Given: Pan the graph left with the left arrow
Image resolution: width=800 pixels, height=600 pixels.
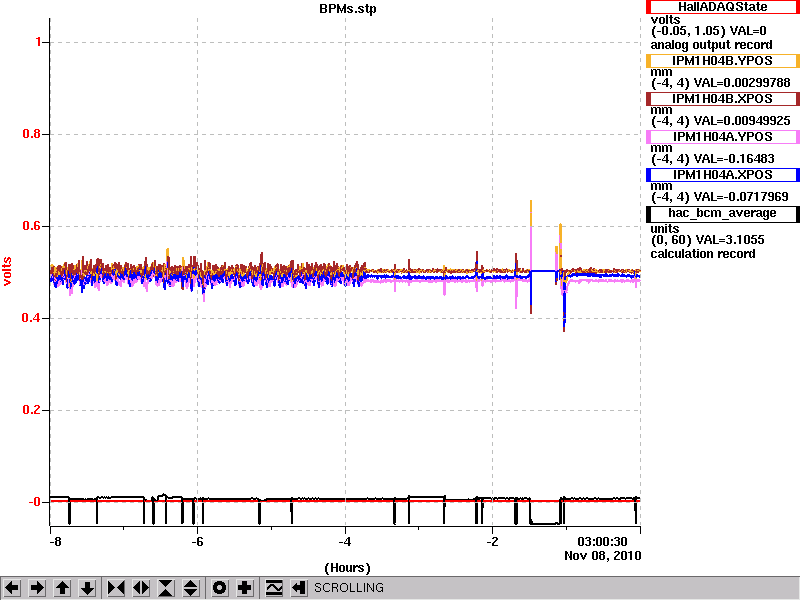Looking at the screenshot, I should point(12,588).
